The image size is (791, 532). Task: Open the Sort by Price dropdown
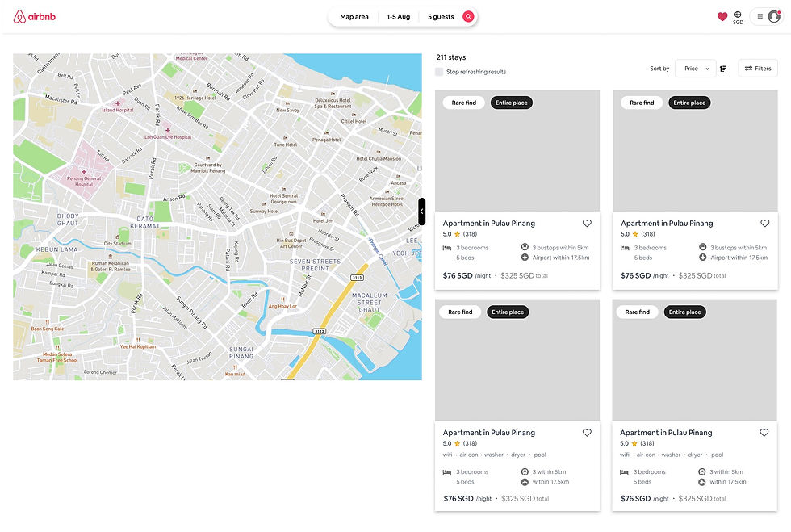695,69
